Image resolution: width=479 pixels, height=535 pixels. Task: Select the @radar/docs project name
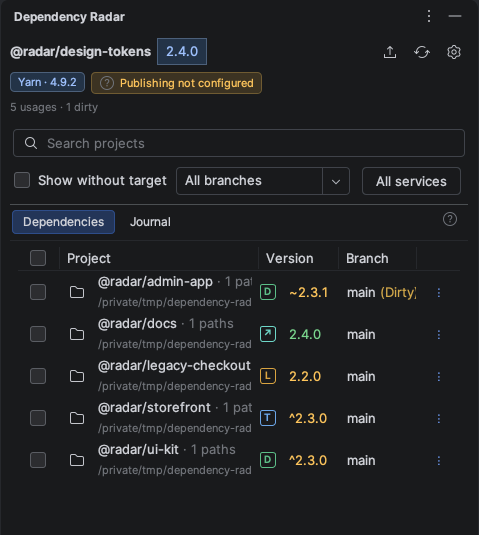pyautogui.click(x=137, y=323)
